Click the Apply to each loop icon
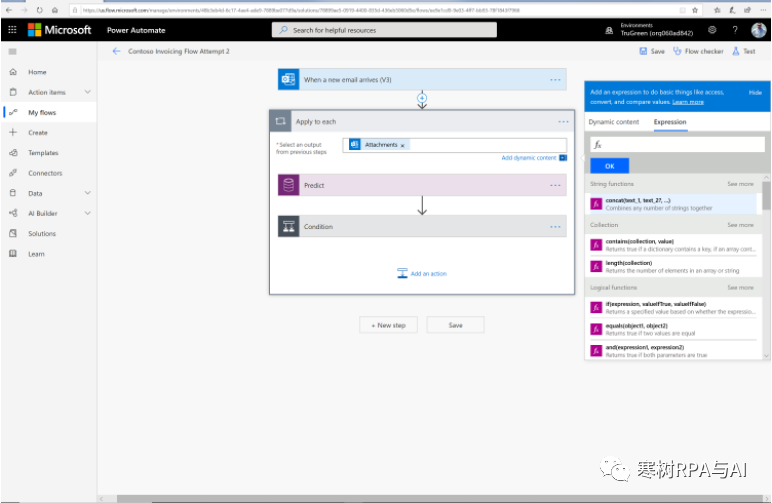This screenshot has width=772, height=503. tap(281, 121)
